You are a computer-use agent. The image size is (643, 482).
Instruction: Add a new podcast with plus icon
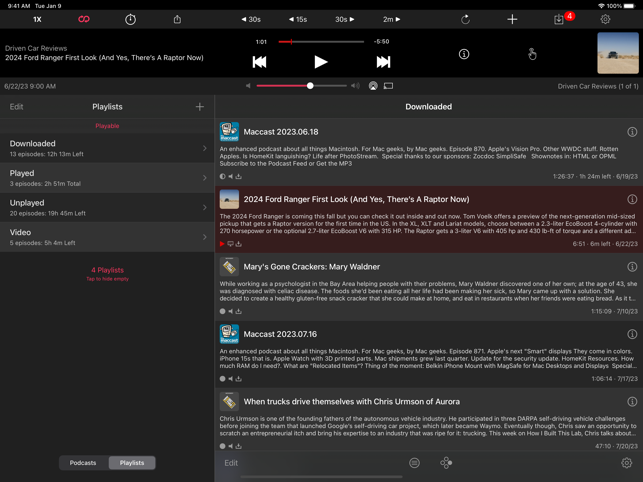[x=512, y=19]
